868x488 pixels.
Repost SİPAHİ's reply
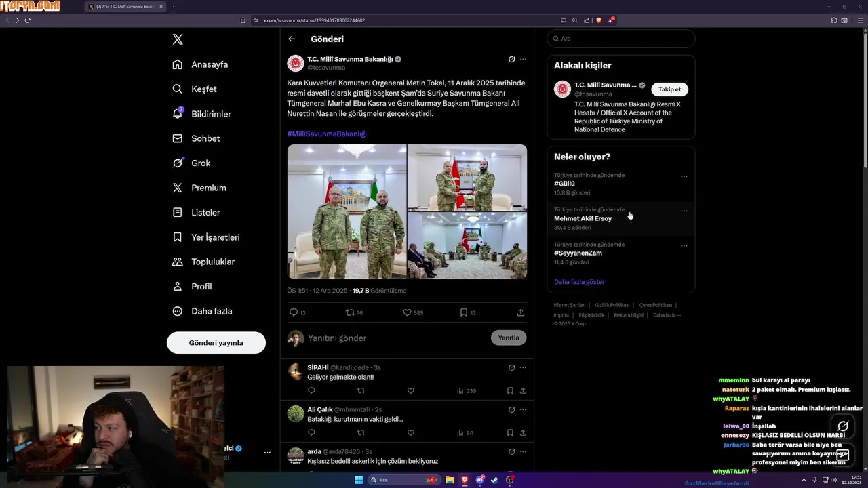pos(361,390)
